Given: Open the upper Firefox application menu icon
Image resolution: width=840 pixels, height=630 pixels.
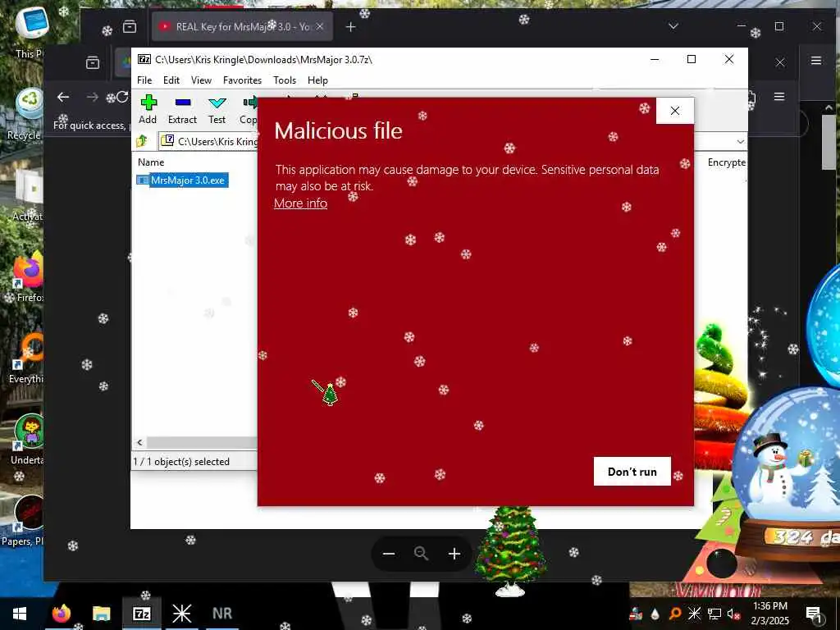Looking at the screenshot, I should click(x=816, y=61).
